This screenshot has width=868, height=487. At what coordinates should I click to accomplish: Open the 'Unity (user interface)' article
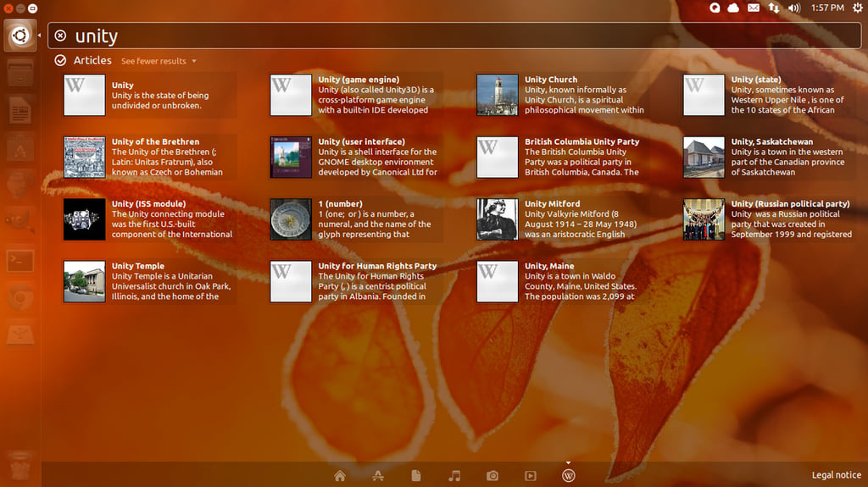coord(356,158)
